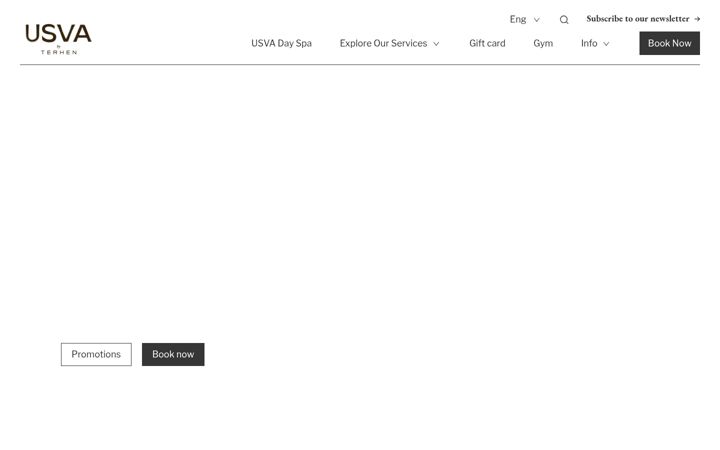Click the TERHEN wordmark under the logo
Image resolution: width=720 pixels, height=450 pixels.
click(59, 52)
